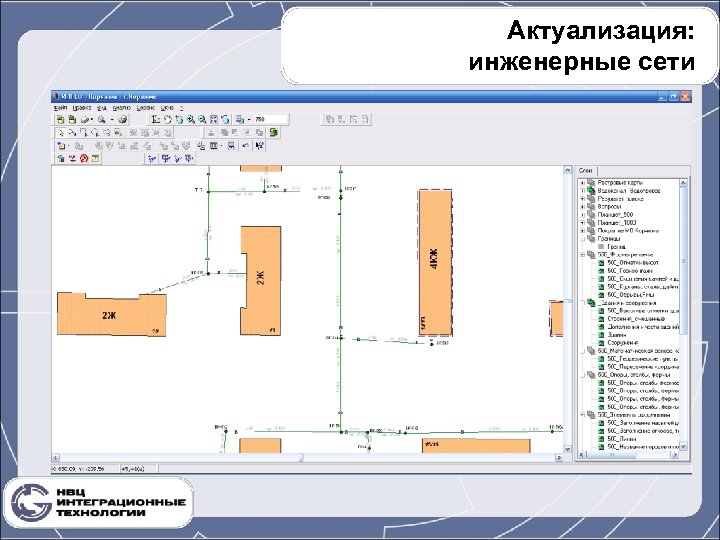Select the arrow pointer selection tool
The image size is (720, 540).
point(60,133)
